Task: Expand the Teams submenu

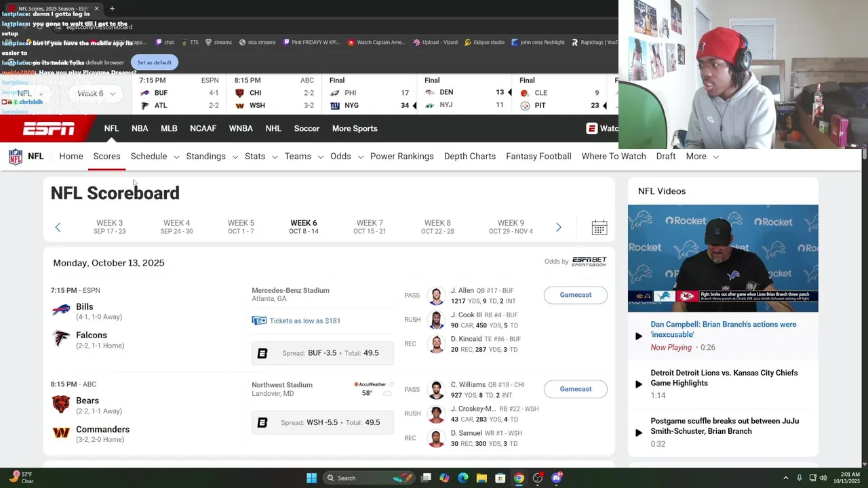Action: pos(321,157)
